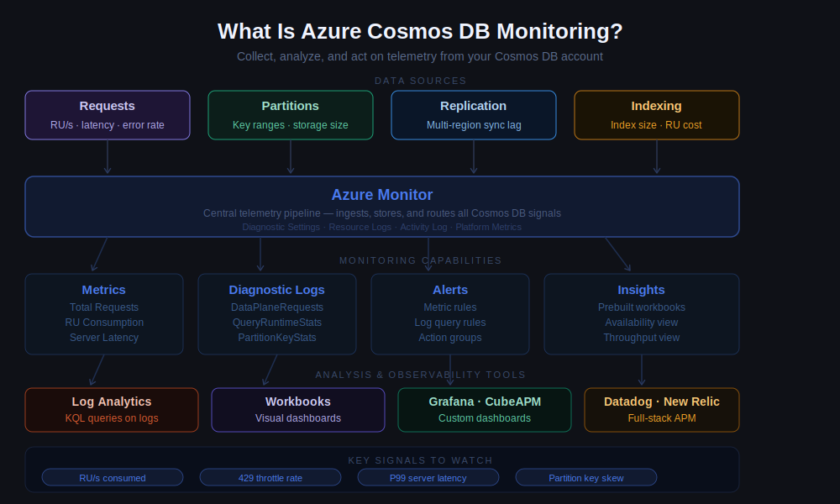840x504 pixels.
Task: Click 'Total Requests' under Metrics
Action: point(104,307)
